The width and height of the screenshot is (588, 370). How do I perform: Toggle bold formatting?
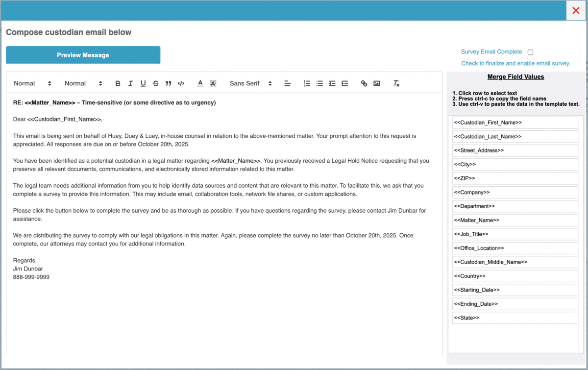click(118, 83)
